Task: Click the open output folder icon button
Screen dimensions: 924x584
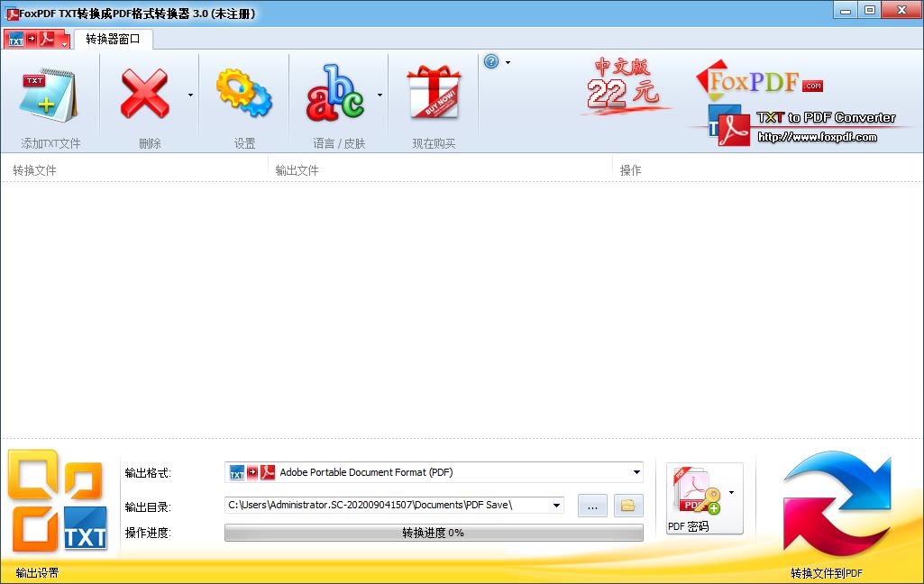Action: [x=628, y=506]
